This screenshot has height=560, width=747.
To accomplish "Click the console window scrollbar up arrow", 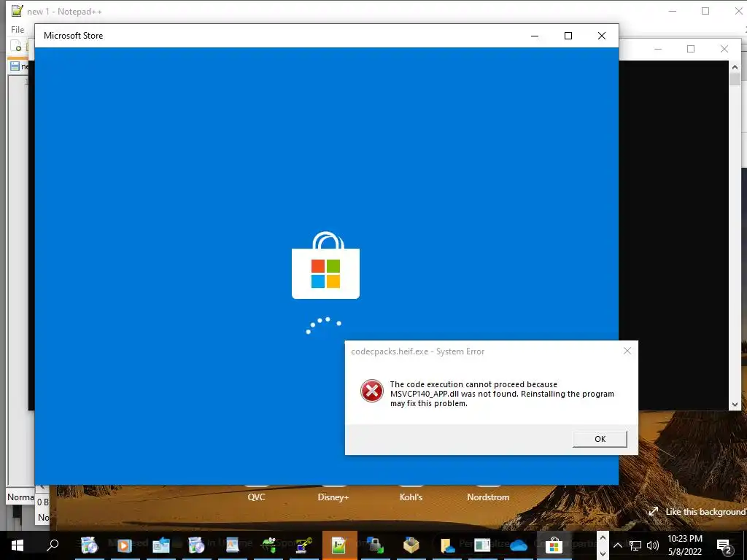I will (x=735, y=66).
